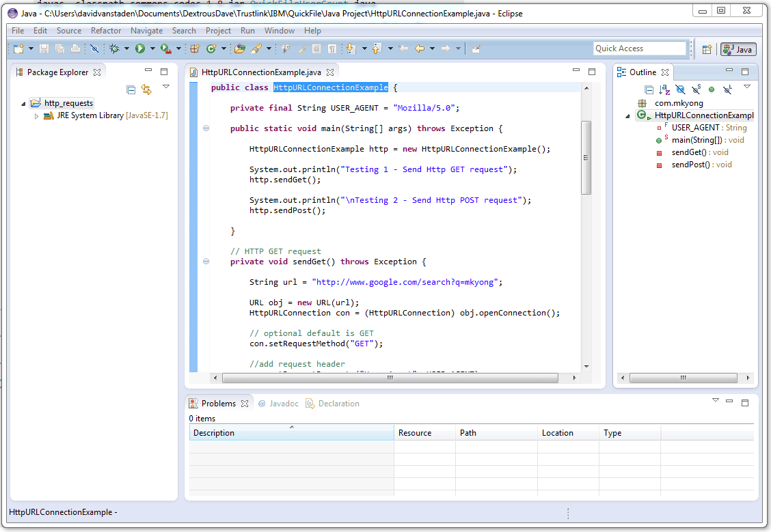
Task: Toggle Block Selection Mode
Action: (x=316, y=48)
